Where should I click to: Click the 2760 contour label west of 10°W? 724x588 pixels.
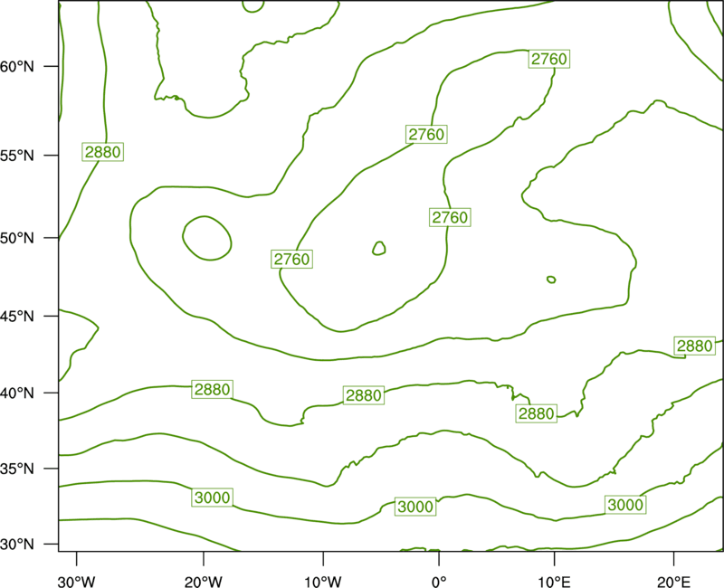tap(291, 259)
